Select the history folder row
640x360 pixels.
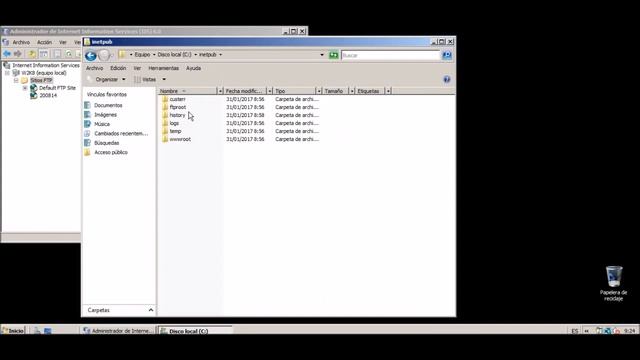[x=177, y=115]
